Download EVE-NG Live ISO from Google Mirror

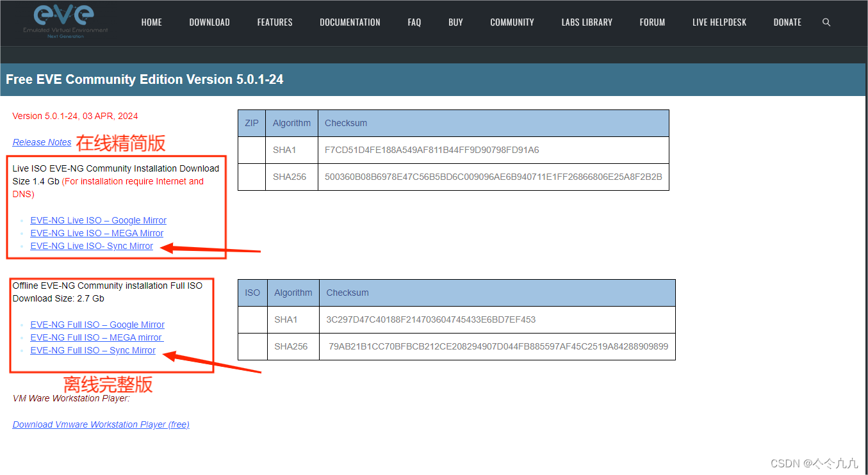coord(98,220)
